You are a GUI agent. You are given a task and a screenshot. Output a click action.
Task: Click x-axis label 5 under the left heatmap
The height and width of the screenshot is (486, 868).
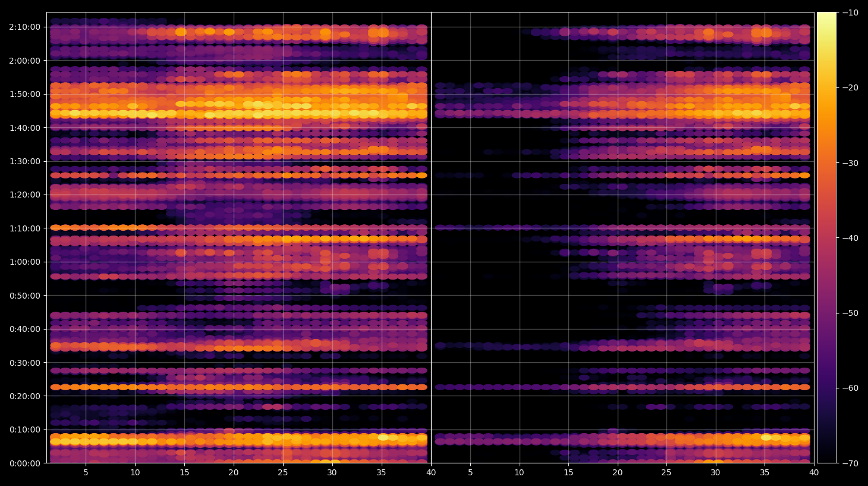tap(86, 473)
